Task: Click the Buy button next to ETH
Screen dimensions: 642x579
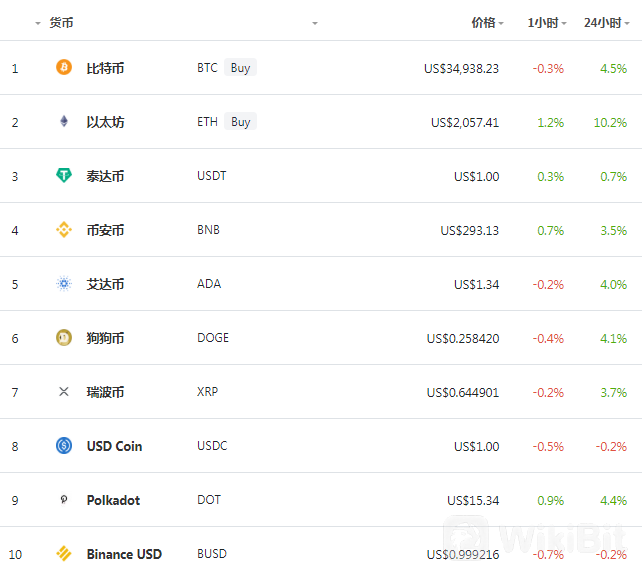Action: click(240, 121)
